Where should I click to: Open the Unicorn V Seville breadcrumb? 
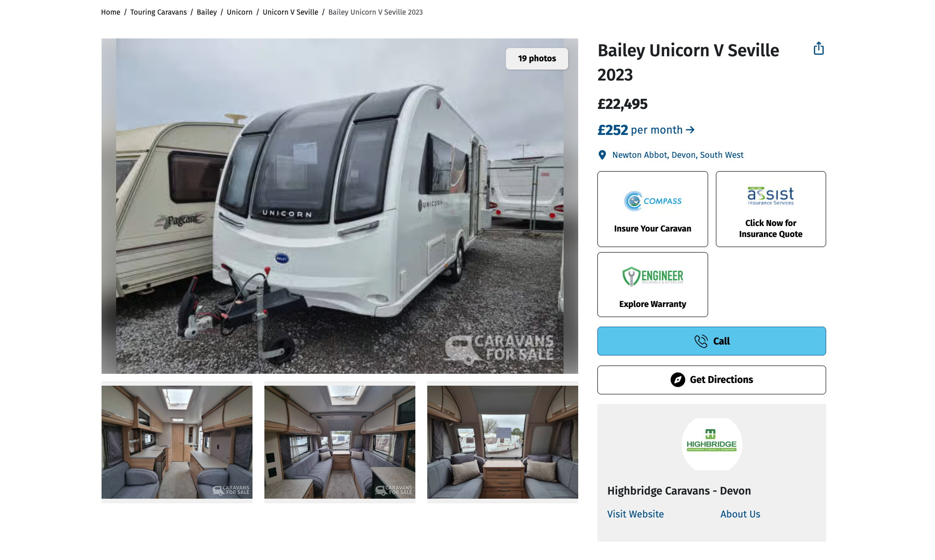point(290,12)
